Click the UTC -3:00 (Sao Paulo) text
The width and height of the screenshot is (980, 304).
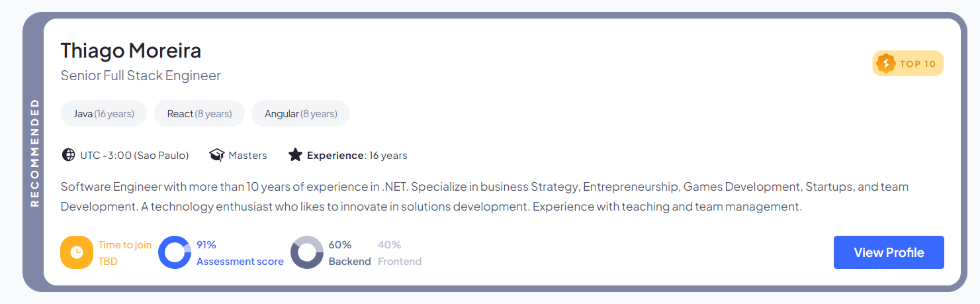coord(134,156)
